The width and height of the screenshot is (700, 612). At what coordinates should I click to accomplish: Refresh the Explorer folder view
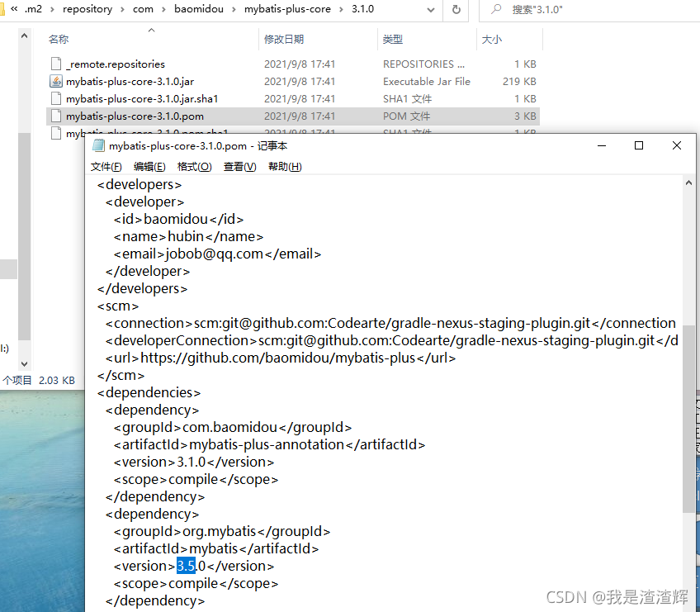tap(456, 9)
